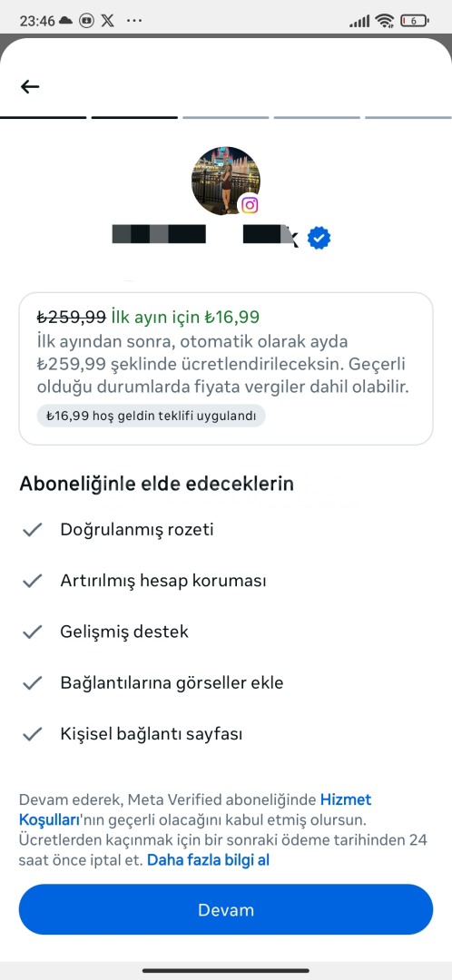Tap the hoş geldin teklifi uygulandı chip
This screenshot has height=980, width=452.
click(x=152, y=416)
